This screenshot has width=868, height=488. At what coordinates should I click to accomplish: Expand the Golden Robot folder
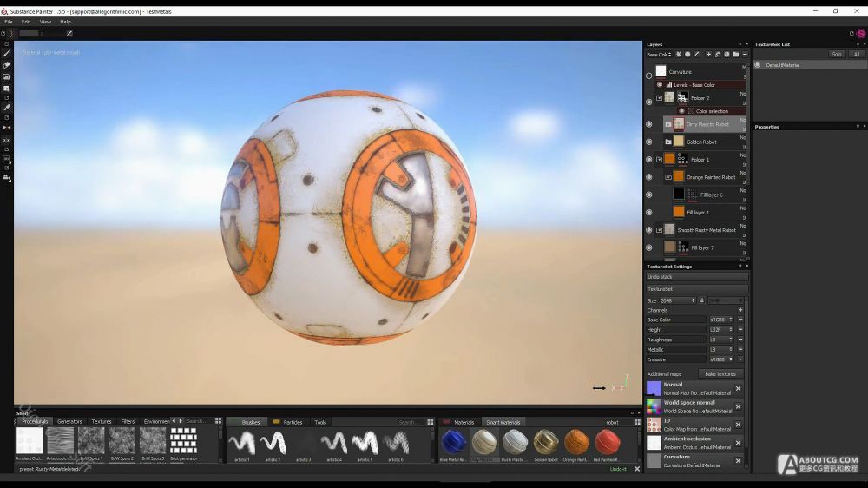668,142
